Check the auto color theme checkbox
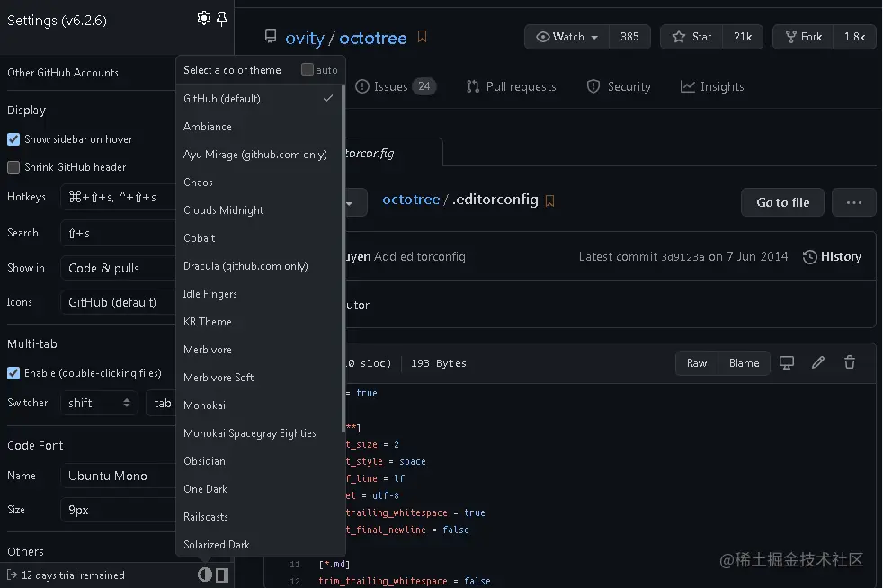883x588 pixels. click(x=307, y=69)
